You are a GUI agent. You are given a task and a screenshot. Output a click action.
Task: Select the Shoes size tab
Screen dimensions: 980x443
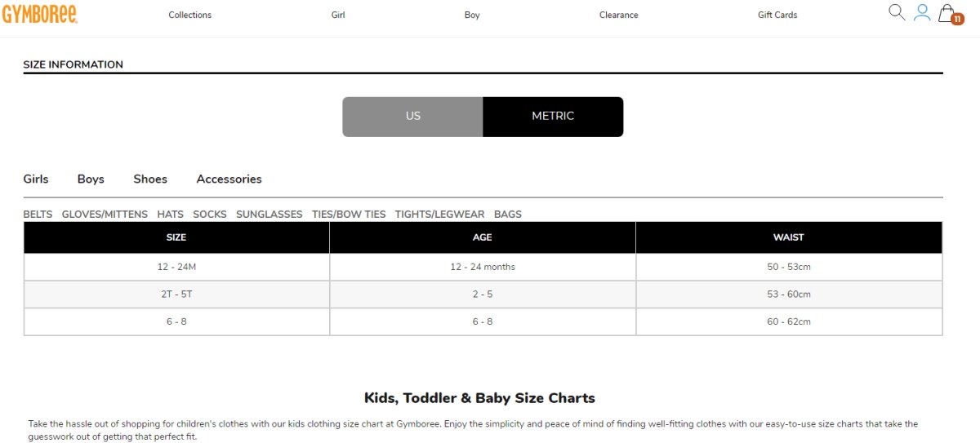pos(150,179)
